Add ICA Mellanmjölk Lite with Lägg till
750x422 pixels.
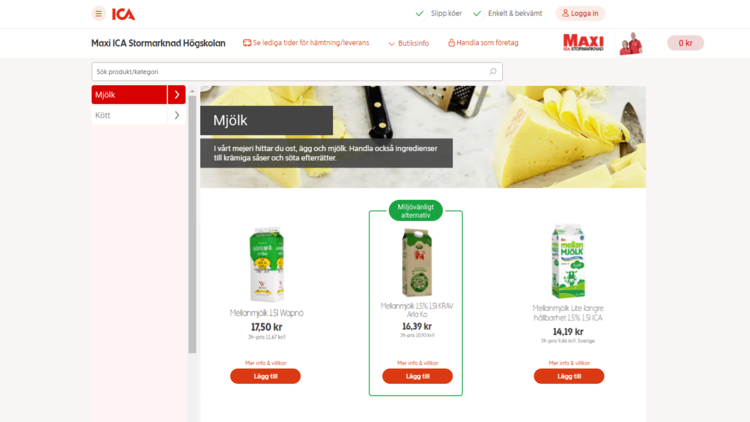click(x=569, y=376)
